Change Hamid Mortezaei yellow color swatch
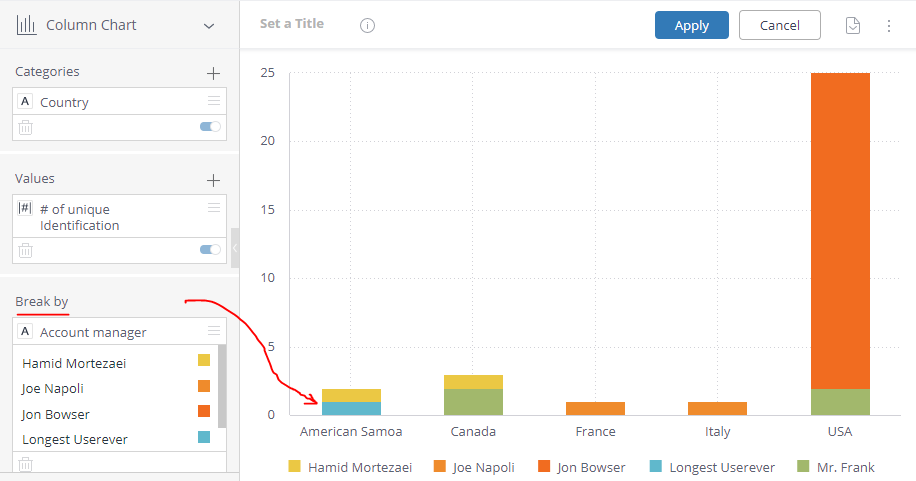 point(204,360)
